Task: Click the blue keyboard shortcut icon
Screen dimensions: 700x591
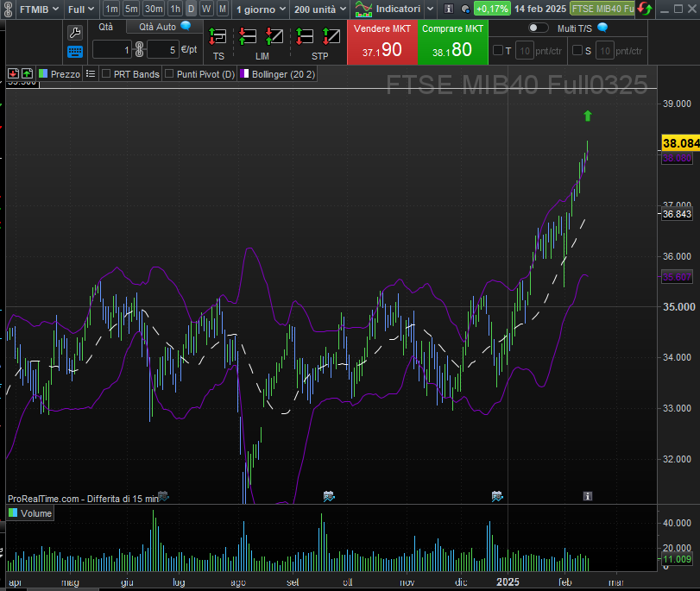Action: [75, 52]
